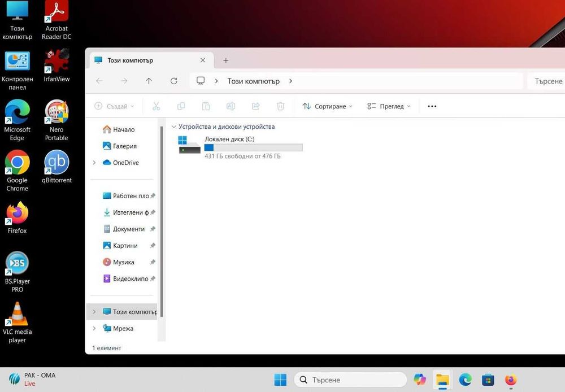Open the qBittorrent desktop shortcut
Image resolution: width=565 pixels, height=392 pixels.
point(56,167)
